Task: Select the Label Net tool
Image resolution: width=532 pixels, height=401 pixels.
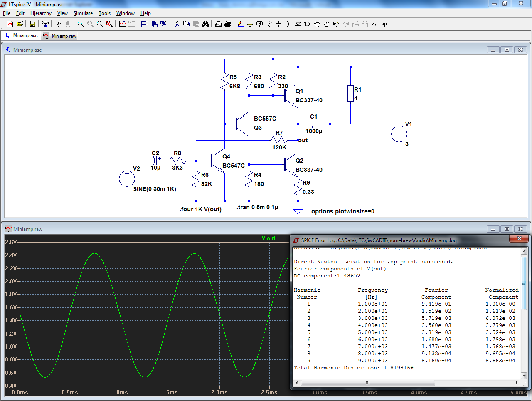Action: click(x=260, y=24)
